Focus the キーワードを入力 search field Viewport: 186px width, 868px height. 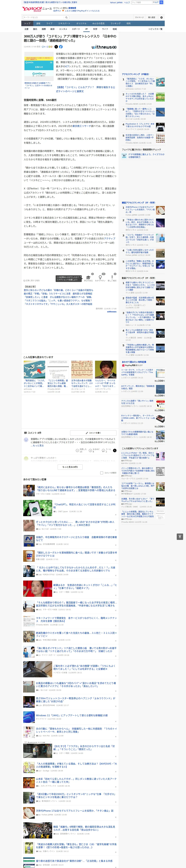(43, 18)
